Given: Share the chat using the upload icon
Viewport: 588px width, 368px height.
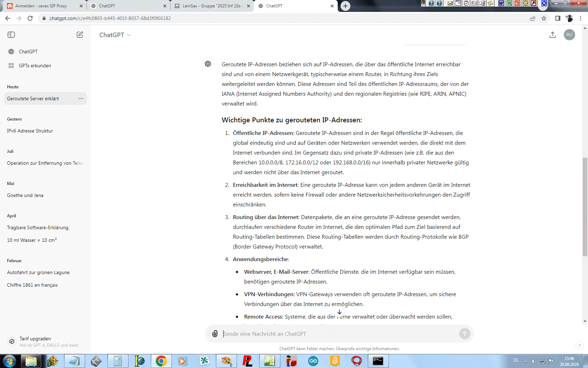Looking at the screenshot, I should [553, 35].
